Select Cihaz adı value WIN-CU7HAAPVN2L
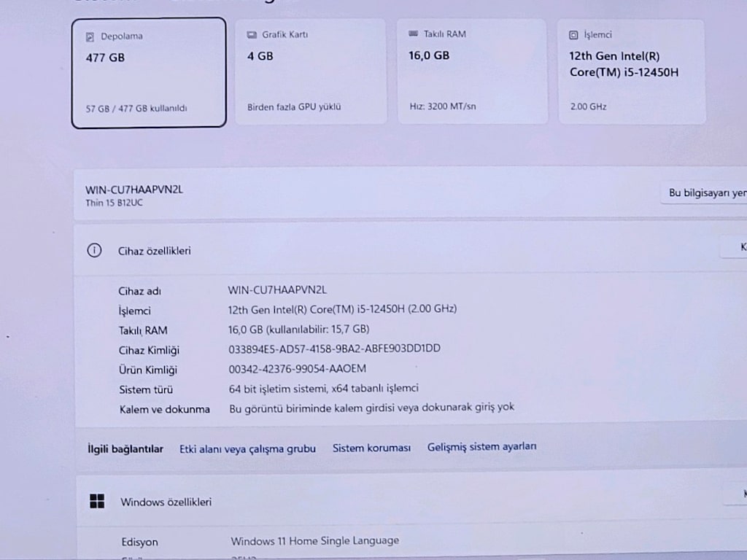This screenshot has width=747, height=560. (x=277, y=289)
